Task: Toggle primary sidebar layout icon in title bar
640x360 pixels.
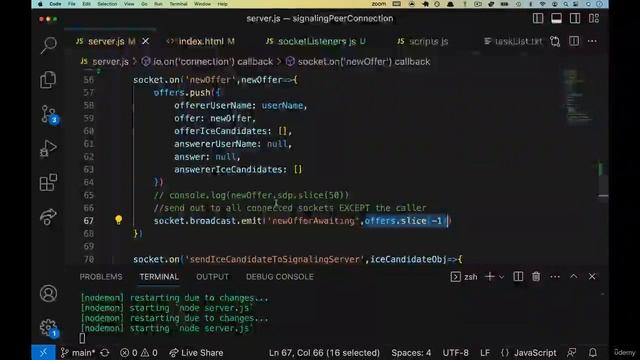Action: click(x=538, y=18)
